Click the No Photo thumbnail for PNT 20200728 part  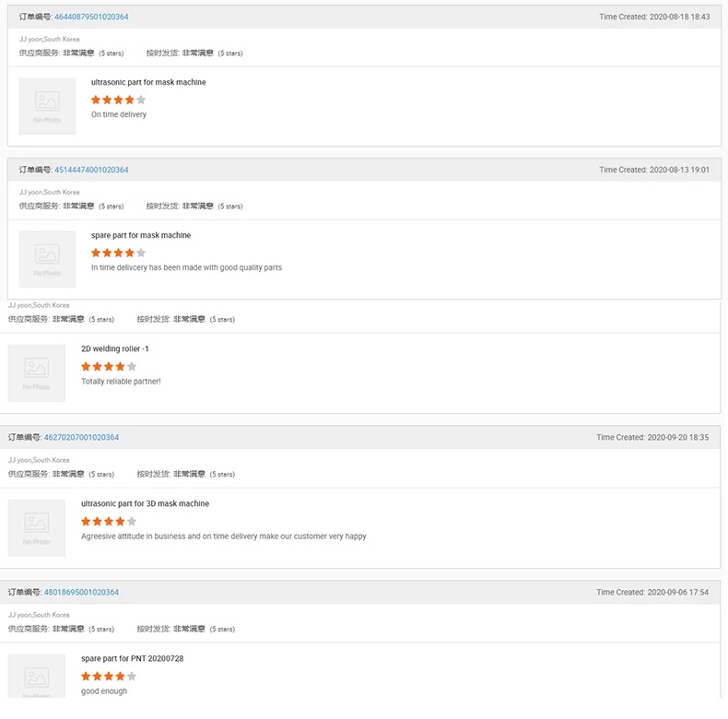37,678
